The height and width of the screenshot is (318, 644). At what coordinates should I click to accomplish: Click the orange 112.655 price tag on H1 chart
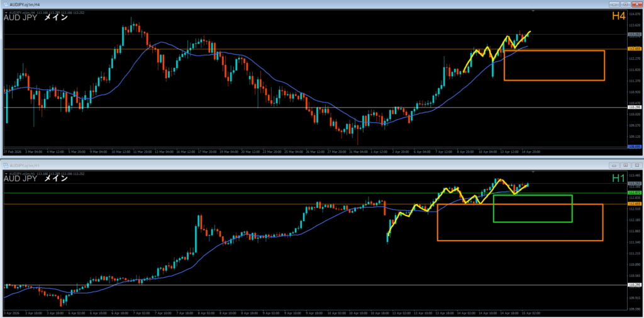point(634,203)
